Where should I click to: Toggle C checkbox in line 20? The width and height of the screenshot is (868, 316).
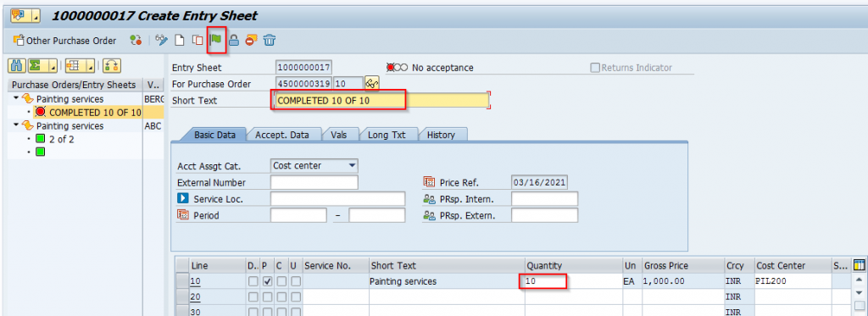click(281, 297)
